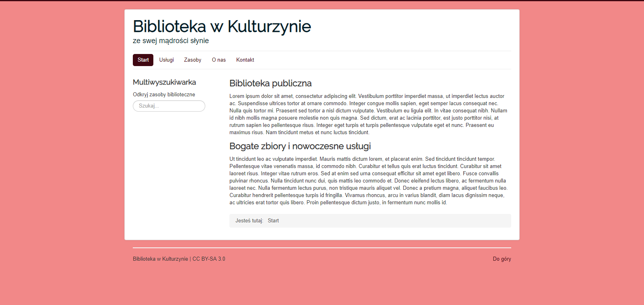644x305 pixels.
Task: Open the Kontakt menu item
Action: coord(245,60)
